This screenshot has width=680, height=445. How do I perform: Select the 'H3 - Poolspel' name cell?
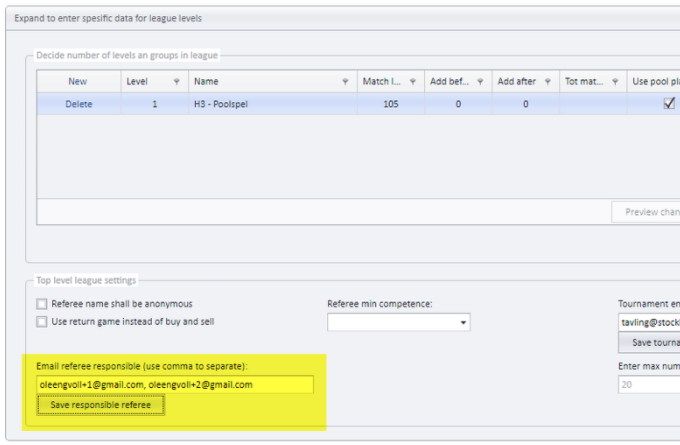(273, 104)
